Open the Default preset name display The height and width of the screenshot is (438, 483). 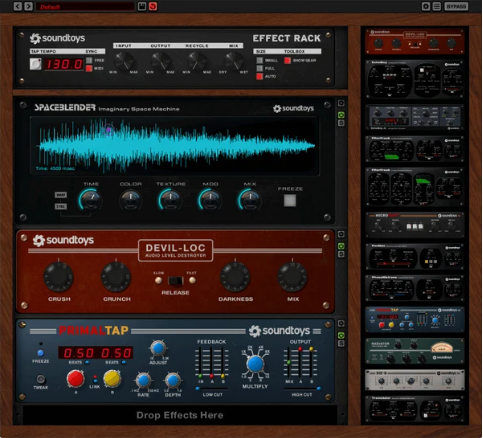85,6
